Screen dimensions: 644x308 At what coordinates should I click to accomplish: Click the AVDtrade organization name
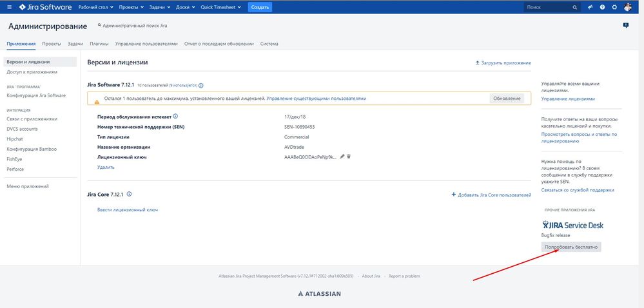tap(294, 147)
